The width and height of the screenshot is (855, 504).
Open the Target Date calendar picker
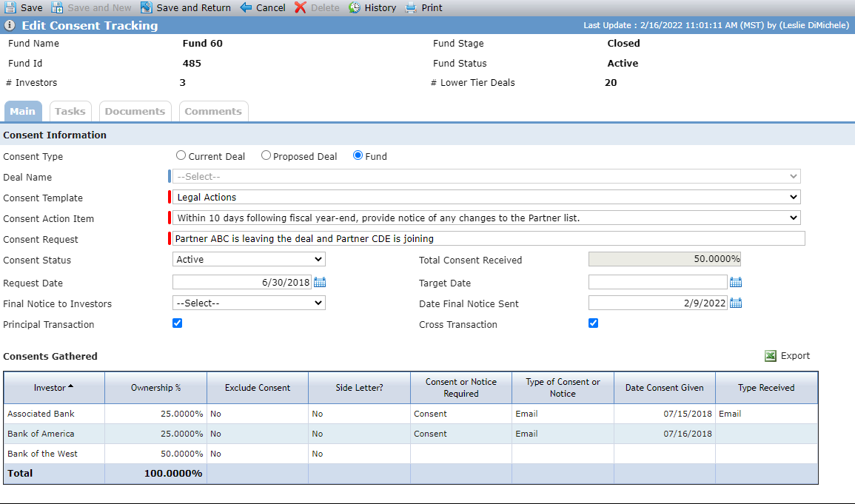pos(736,282)
